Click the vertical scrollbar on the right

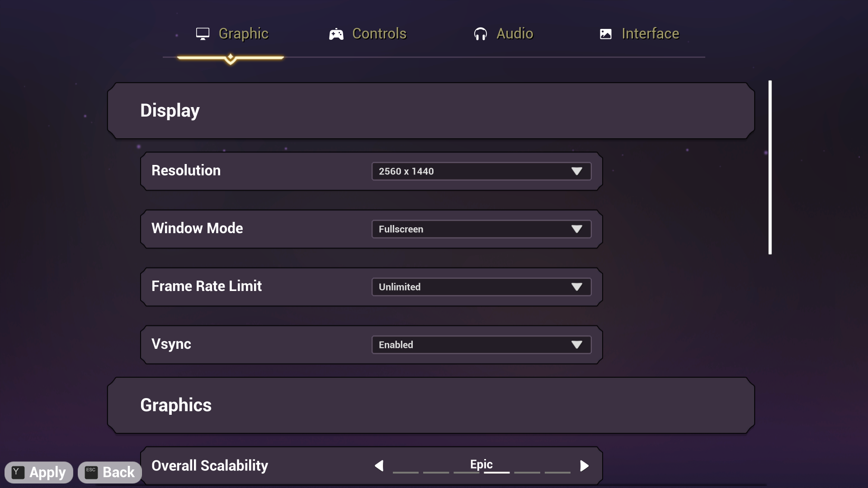point(770,167)
